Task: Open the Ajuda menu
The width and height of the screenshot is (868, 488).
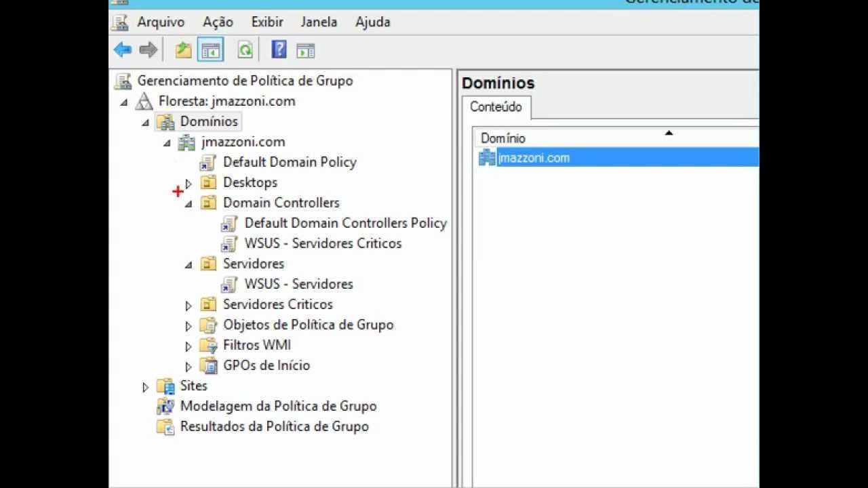Action: click(373, 22)
